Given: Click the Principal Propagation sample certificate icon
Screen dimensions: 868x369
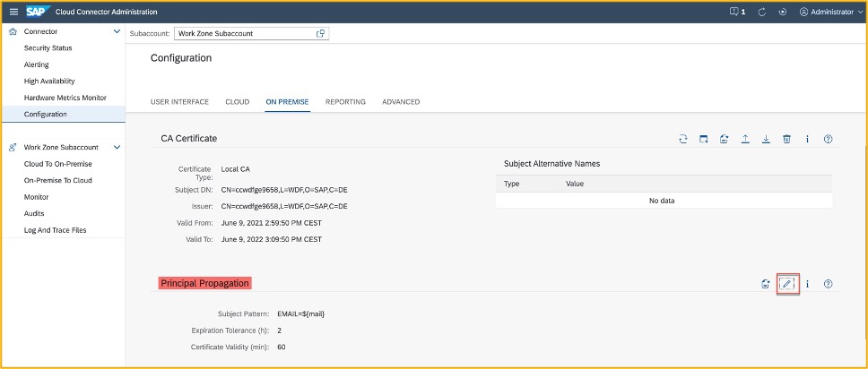Looking at the screenshot, I should tap(766, 284).
